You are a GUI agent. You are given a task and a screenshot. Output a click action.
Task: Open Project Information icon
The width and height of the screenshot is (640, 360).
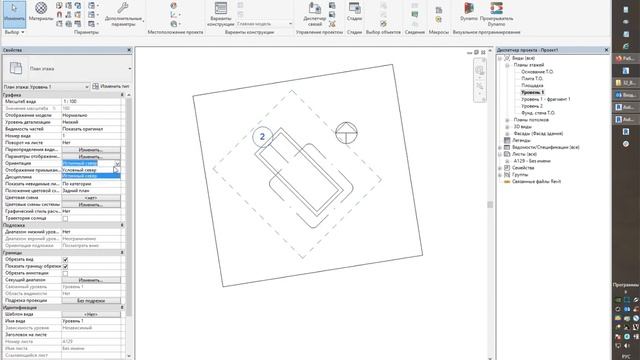tap(60, 24)
